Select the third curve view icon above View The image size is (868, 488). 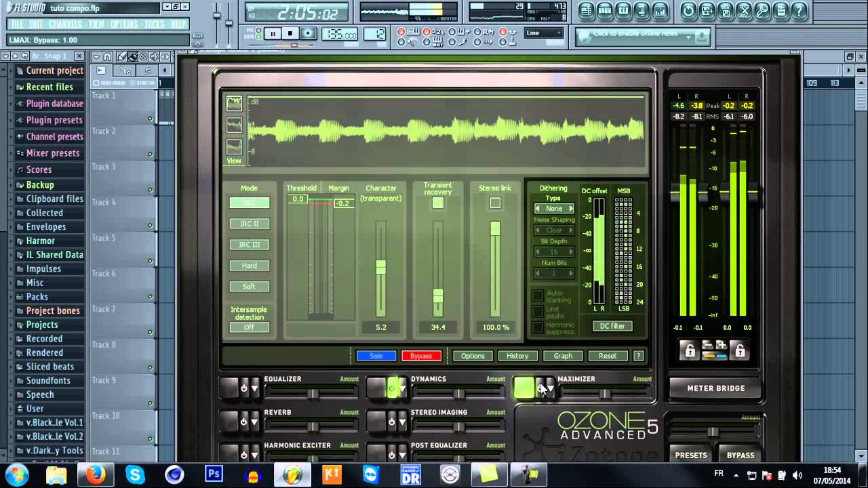click(234, 146)
